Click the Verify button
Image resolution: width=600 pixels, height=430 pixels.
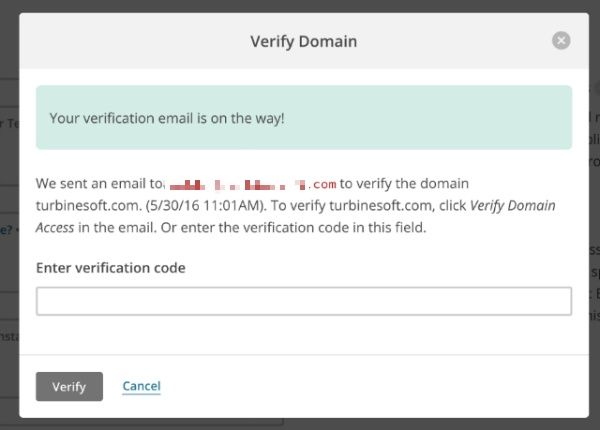(69, 386)
